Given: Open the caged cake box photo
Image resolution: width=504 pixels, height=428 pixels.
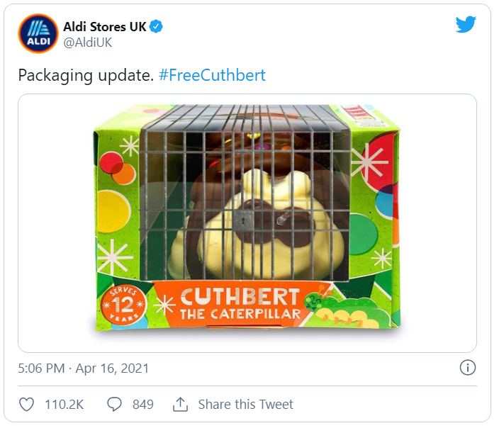Looking at the screenshot, I should (x=247, y=223).
